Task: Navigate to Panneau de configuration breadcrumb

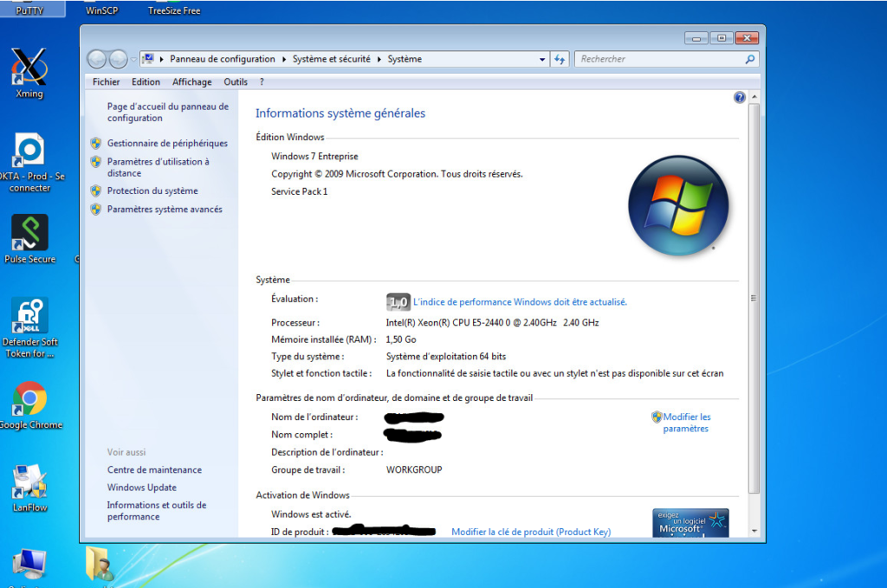Action: click(x=223, y=59)
